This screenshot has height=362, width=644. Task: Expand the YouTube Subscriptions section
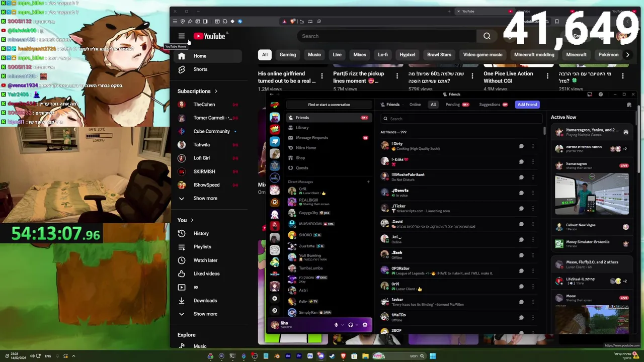[197, 92]
